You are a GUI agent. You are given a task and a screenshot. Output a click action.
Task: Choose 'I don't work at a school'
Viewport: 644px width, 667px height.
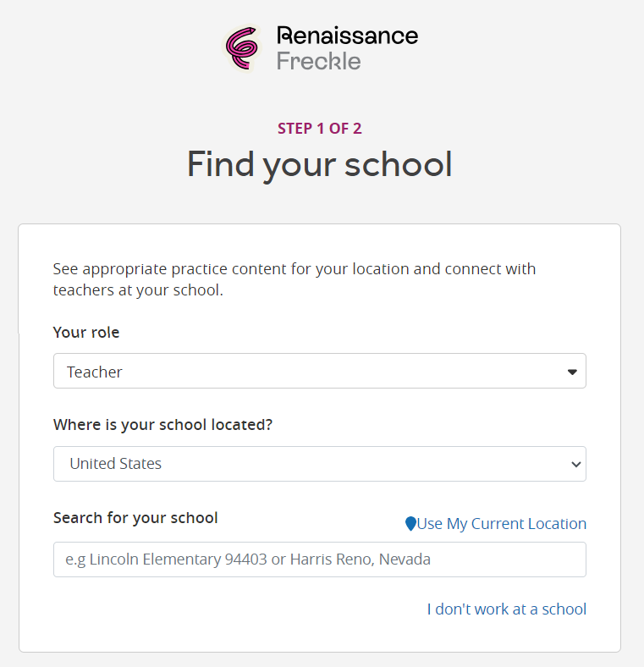click(506, 609)
